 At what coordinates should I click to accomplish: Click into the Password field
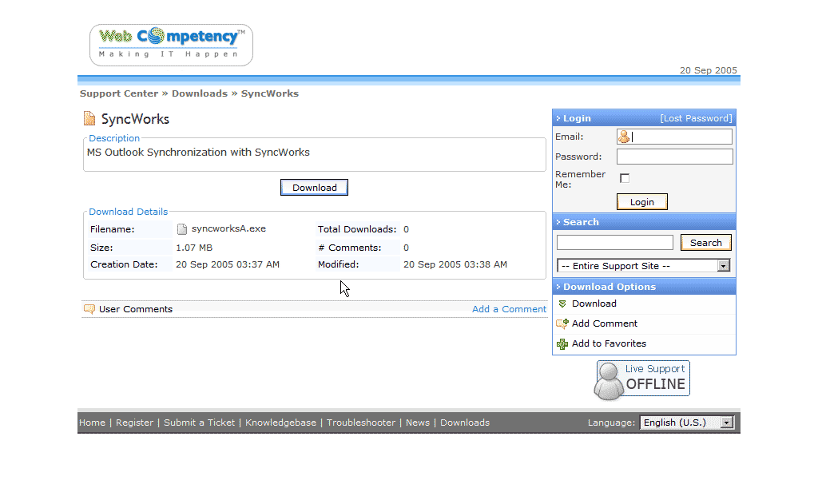[674, 157]
